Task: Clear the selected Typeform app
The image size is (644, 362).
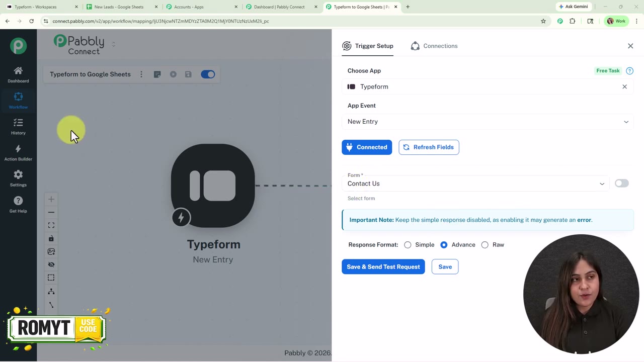Action: pyautogui.click(x=624, y=86)
